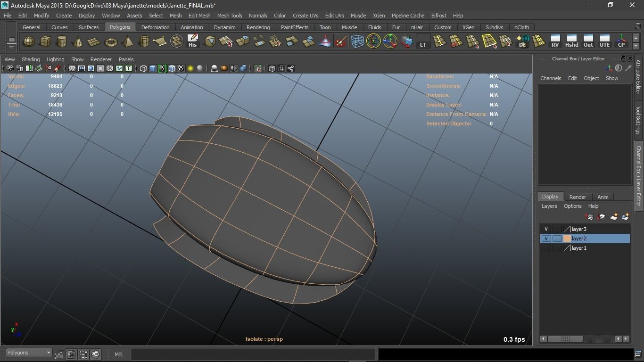Toggle the film gate in viewport toolbar
The height and width of the screenshot is (362, 644).
(x=82, y=69)
